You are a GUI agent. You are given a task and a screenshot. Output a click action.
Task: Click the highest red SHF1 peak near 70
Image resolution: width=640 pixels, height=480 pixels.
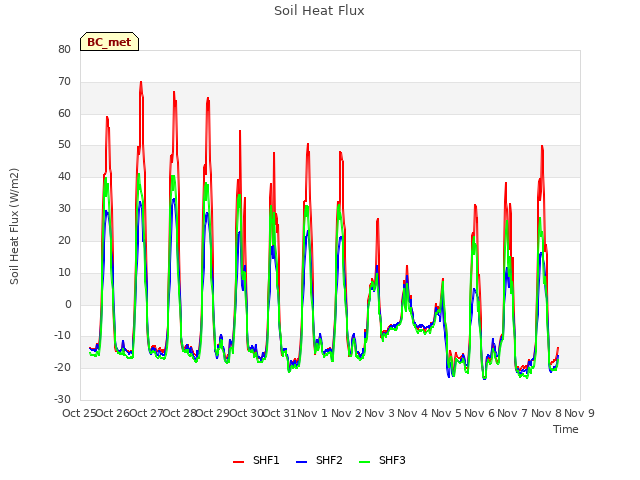(x=141, y=82)
